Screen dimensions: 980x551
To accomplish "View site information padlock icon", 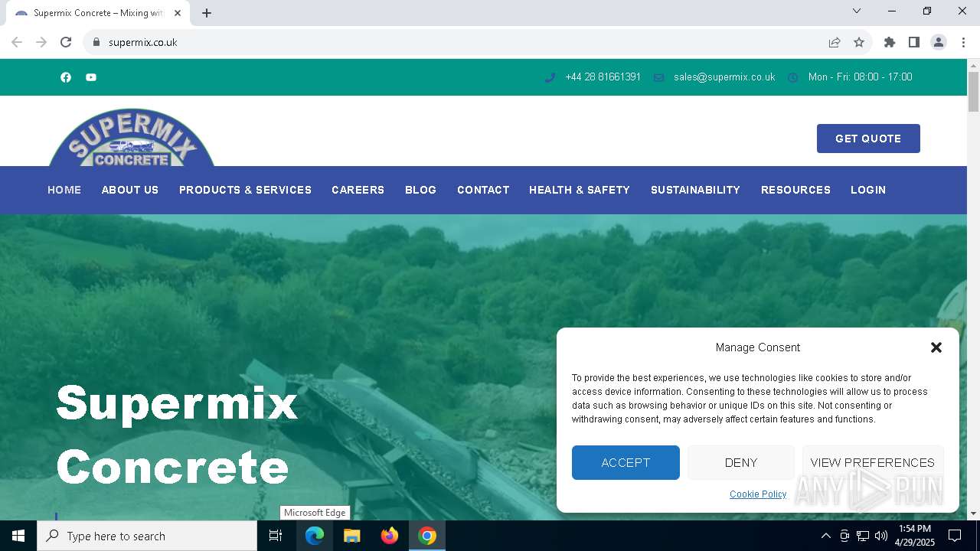I will [x=96, y=42].
